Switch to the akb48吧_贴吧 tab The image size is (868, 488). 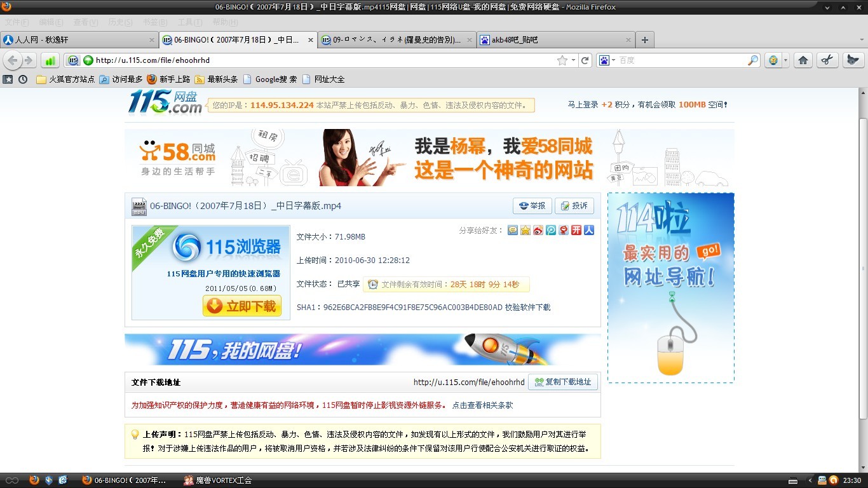click(x=556, y=40)
